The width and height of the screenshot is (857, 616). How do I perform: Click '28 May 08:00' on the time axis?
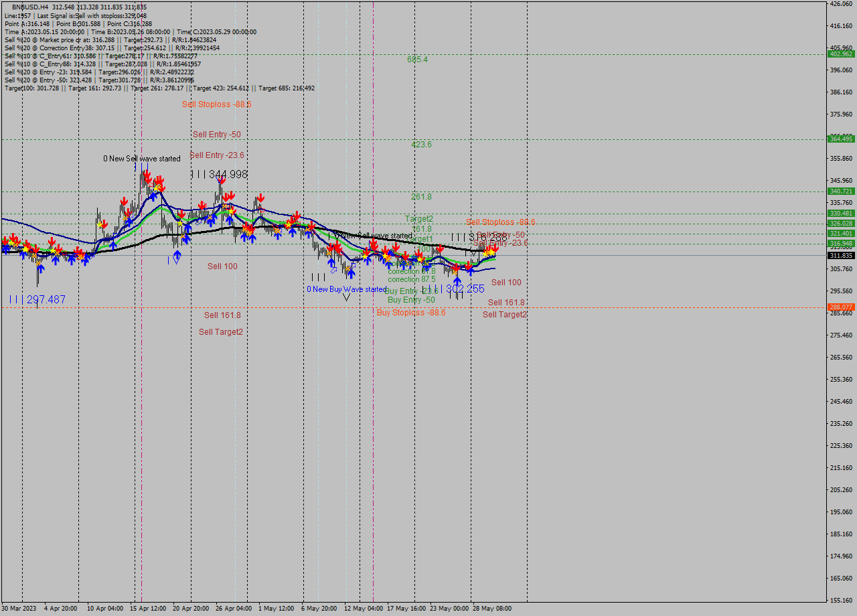(492, 609)
